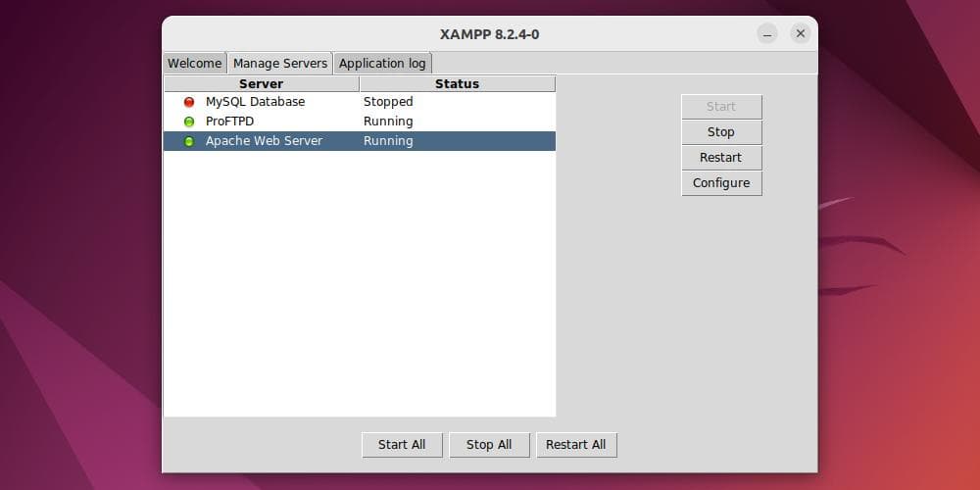
Task: Stop the selected server
Action: 721,132
